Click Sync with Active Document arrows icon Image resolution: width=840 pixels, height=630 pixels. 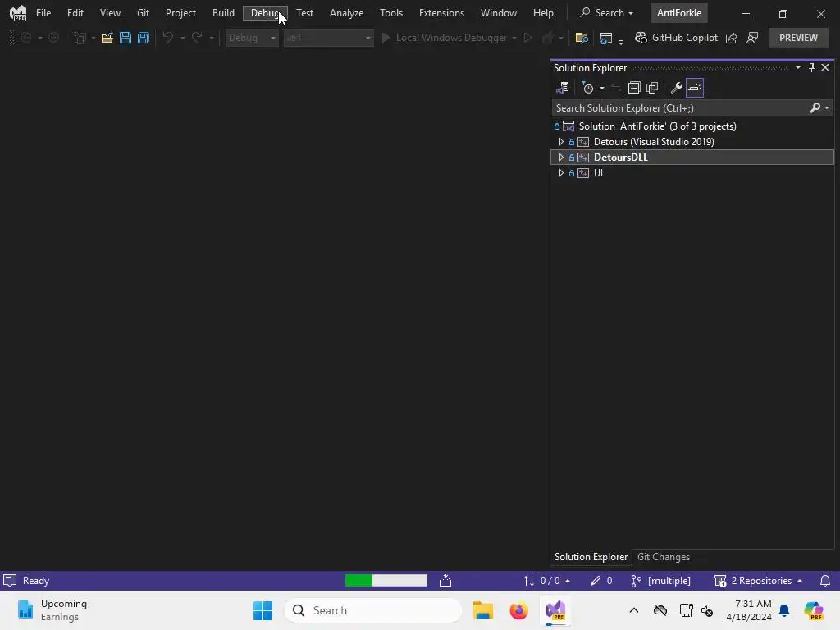pyautogui.click(x=616, y=88)
